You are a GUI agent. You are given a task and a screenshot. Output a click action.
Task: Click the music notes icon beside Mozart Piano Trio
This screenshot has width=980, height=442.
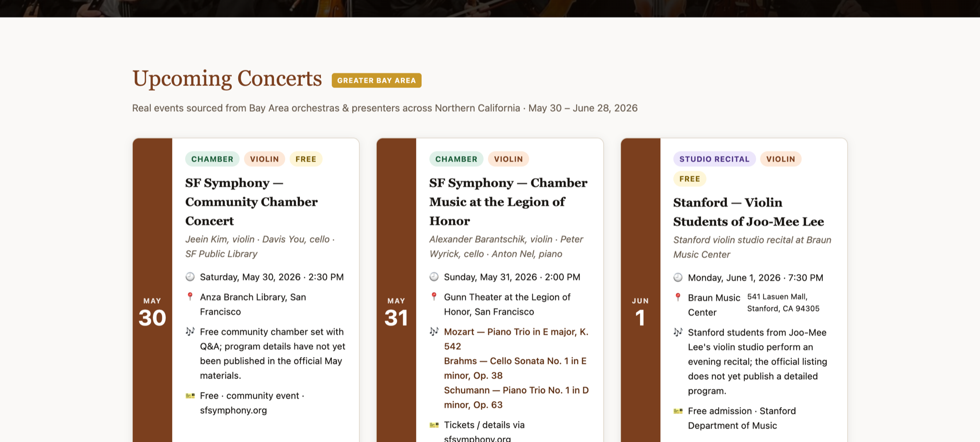[434, 332]
